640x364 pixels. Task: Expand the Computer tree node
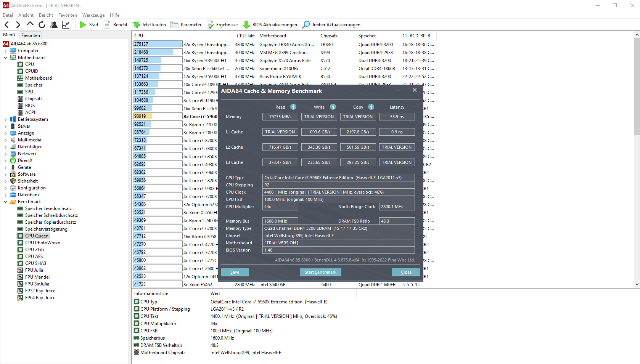point(5,51)
